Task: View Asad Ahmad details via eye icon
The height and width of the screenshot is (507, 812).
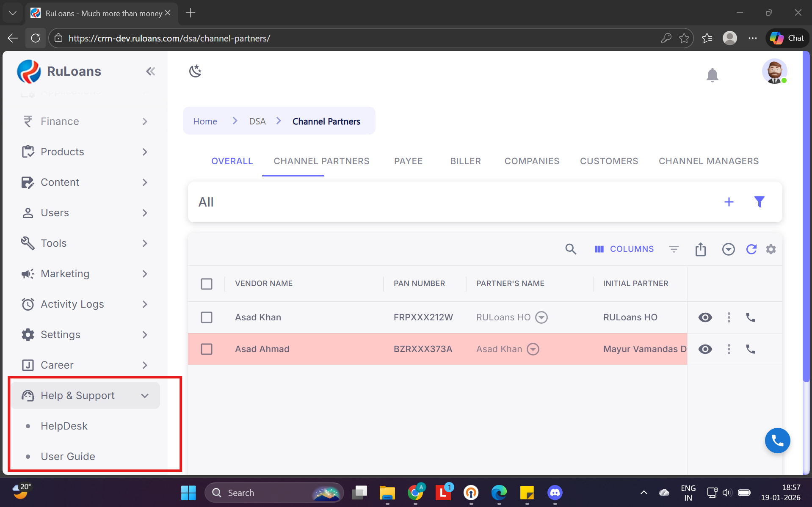Action: 705,349
